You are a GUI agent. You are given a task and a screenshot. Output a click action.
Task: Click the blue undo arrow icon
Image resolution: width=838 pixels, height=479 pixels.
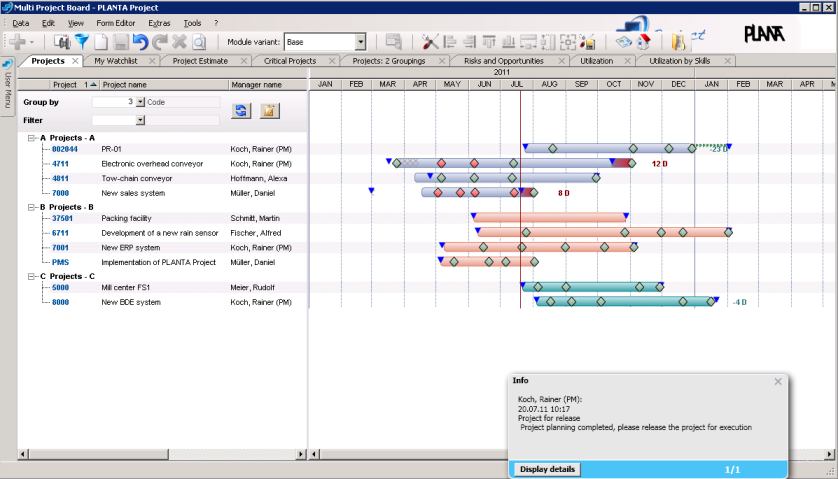tap(140, 42)
